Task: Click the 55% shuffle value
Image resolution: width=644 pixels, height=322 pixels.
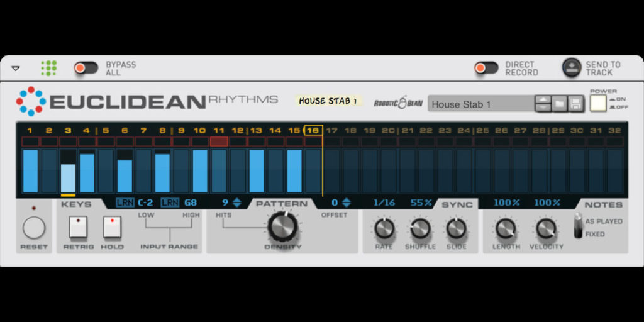Action: pos(421,203)
